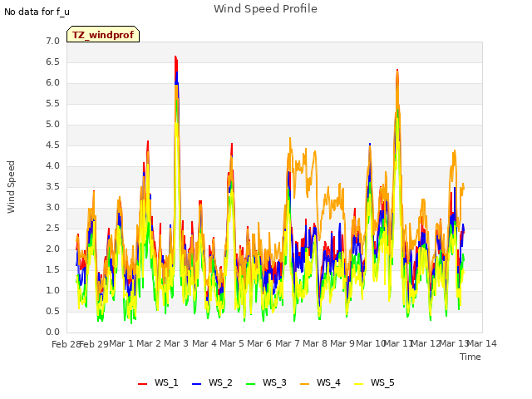Click the Mar 1 x-axis date label
The image size is (532, 399).
point(121,343)
